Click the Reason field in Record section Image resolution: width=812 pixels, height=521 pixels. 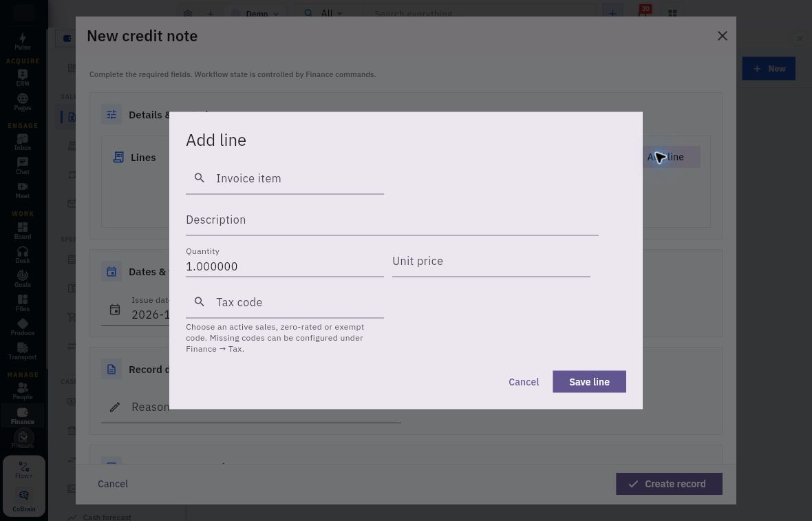pyautogui.click(x=251, y=407)
